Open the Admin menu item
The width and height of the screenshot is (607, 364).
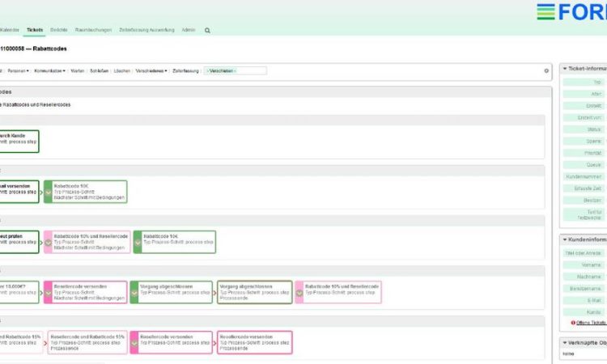pyautogui.click(x=188, y=30)
